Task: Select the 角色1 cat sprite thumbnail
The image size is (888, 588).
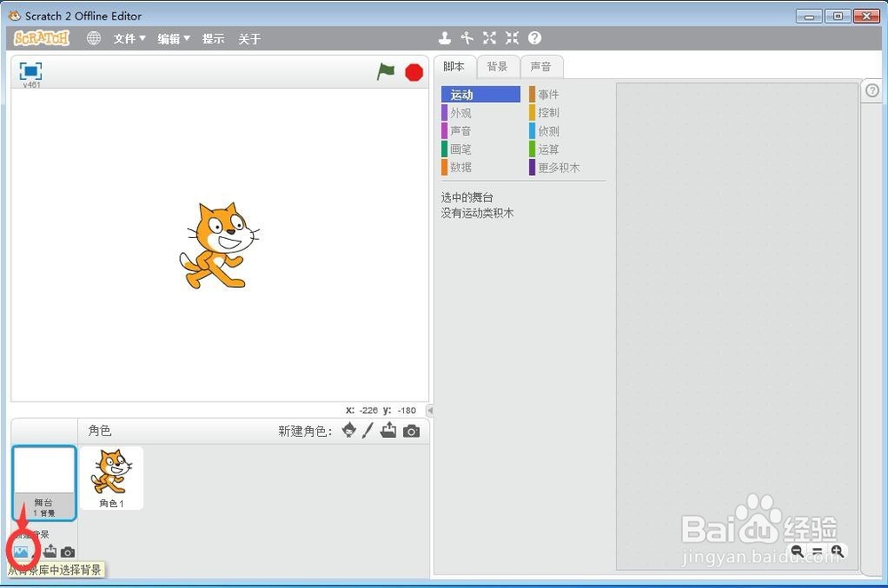Action: pos(112,478)
